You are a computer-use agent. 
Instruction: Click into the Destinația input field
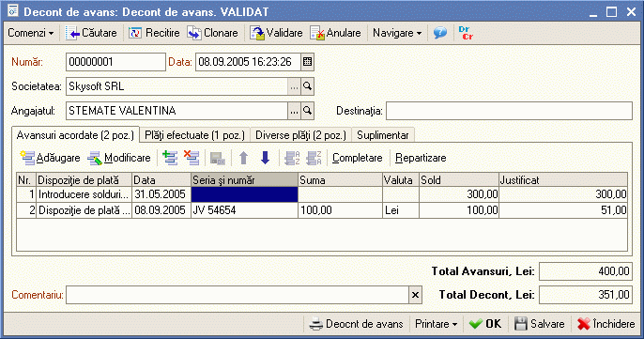(x=509, y=111)
